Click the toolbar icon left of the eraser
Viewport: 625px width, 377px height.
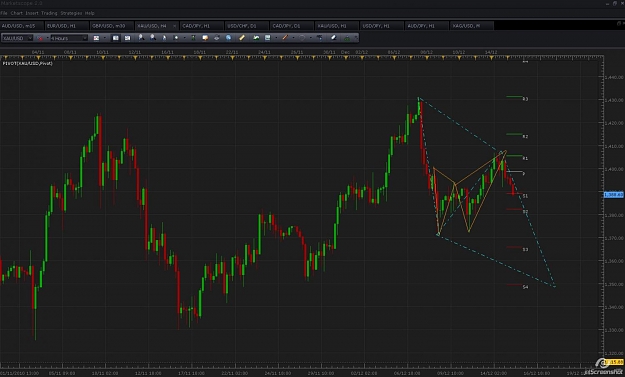pyautogui.click(x=320, y=37)
